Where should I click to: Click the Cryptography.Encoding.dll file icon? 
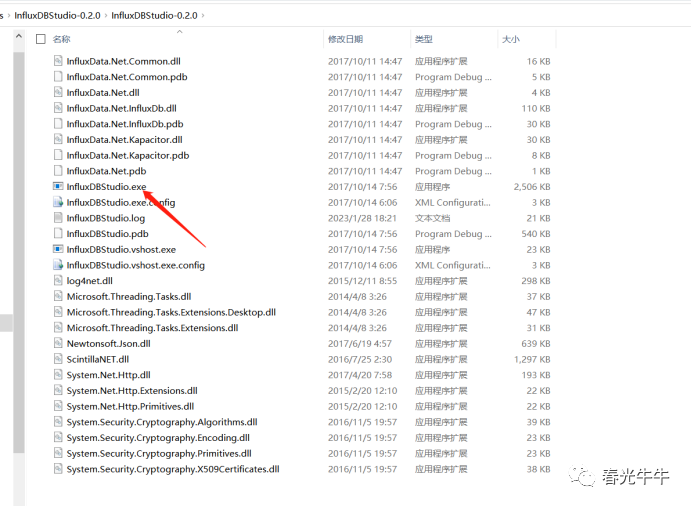pyautogui.click(x=58, y=438)
